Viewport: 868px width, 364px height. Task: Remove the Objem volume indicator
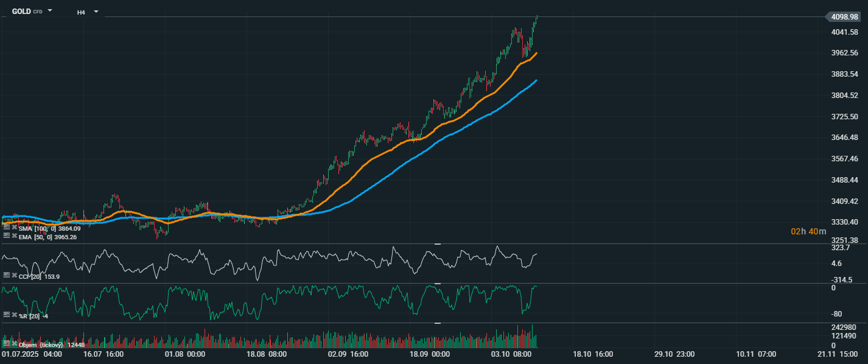click(14, 345)
